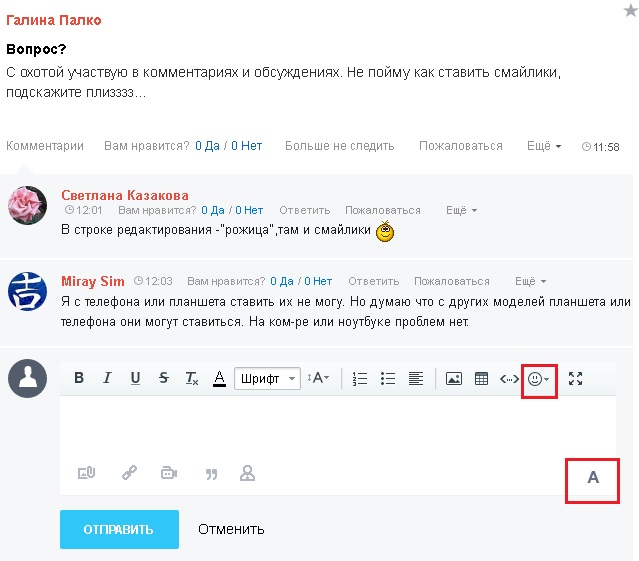Insert an image into the comment
Image resolution: width=639 pixels, height=561 pixels.
(453, 378)
